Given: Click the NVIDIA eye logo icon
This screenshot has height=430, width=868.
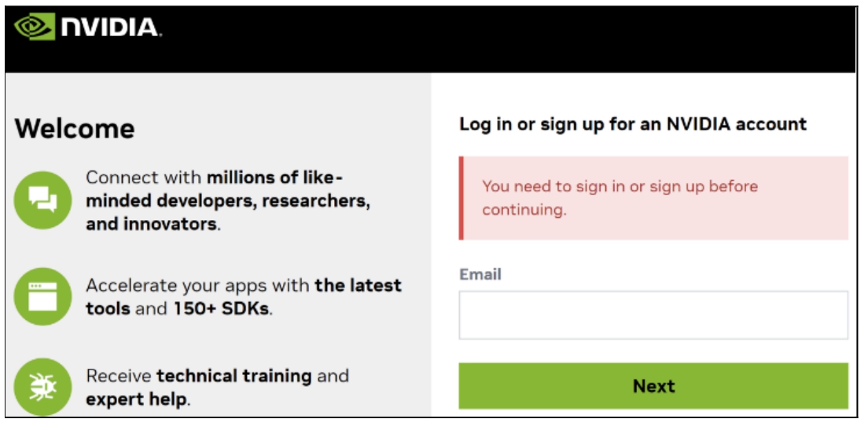Looking at the screenshot, I should coord(33,26).
